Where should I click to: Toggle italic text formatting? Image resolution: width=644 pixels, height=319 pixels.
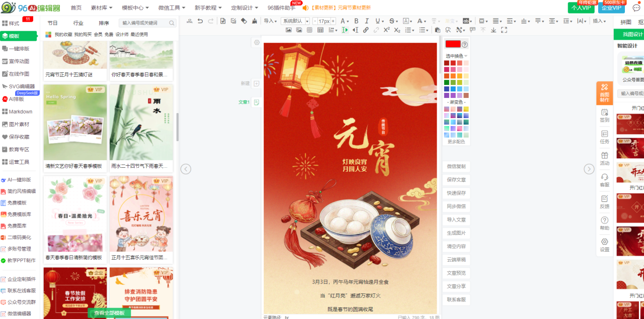point(367,21)
